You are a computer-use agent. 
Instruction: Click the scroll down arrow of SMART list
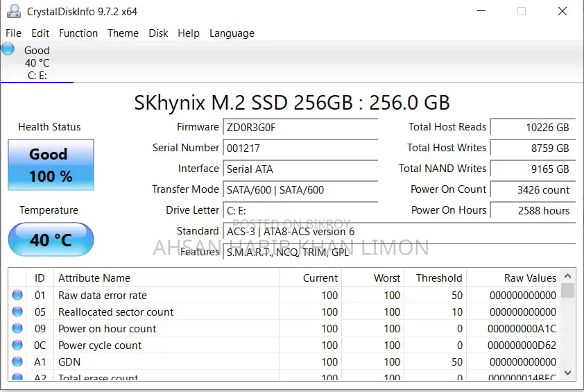click(567, 373)
